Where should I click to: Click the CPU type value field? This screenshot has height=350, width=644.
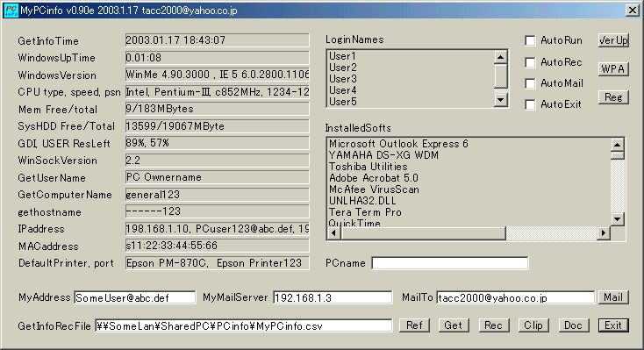(217, 91)
